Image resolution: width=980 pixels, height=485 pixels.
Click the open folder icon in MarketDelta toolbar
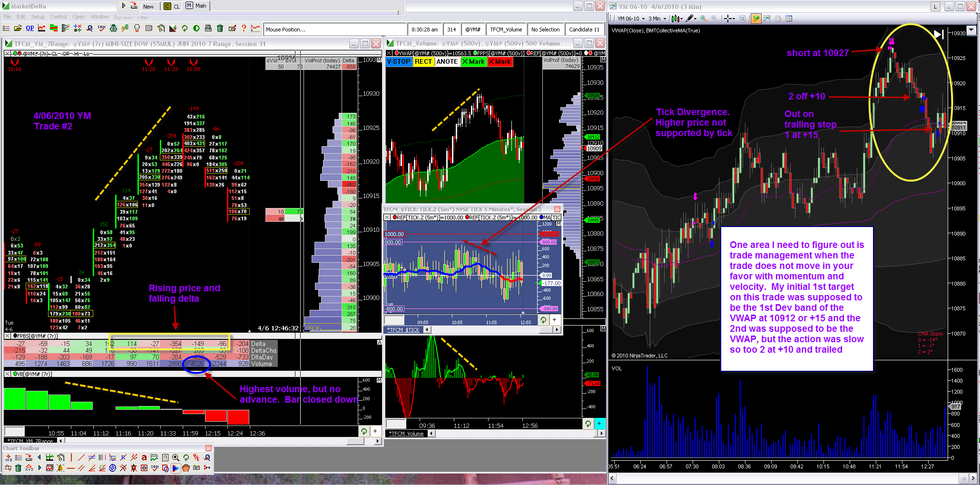point(18,29)
